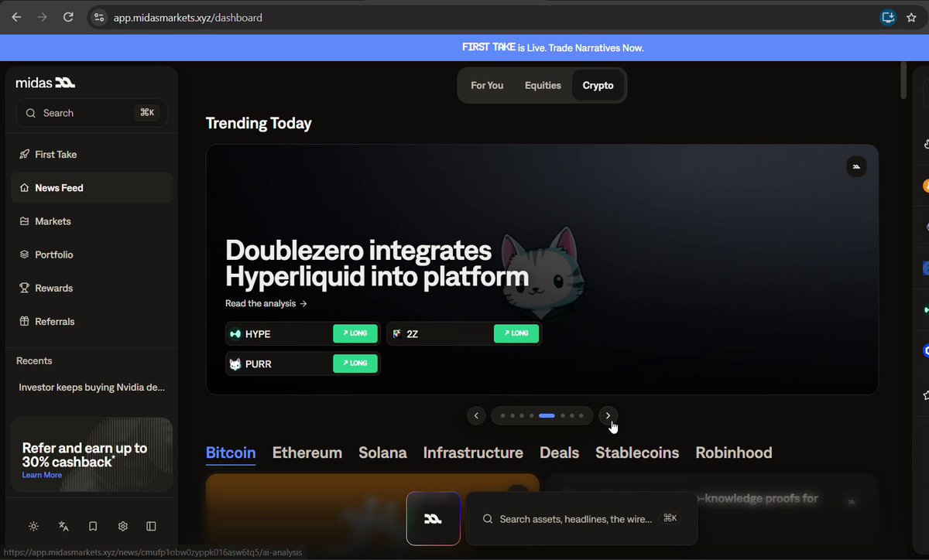Switch to the Equities tab
Image resolution: width=929 pixels, height=560 pixels.
(543, 85)
